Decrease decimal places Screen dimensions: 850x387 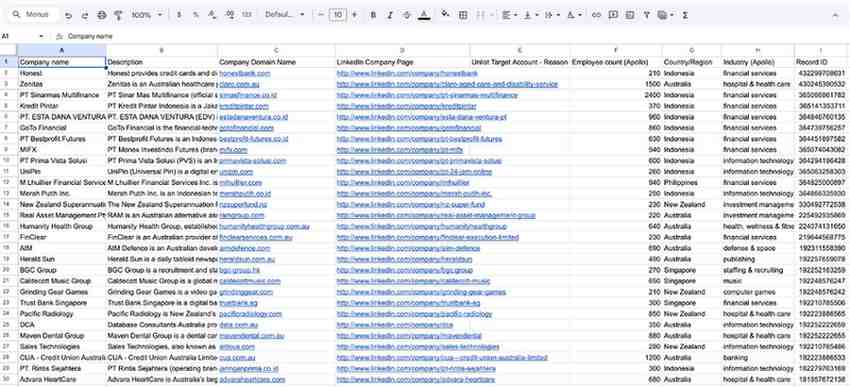coord(212,15)
